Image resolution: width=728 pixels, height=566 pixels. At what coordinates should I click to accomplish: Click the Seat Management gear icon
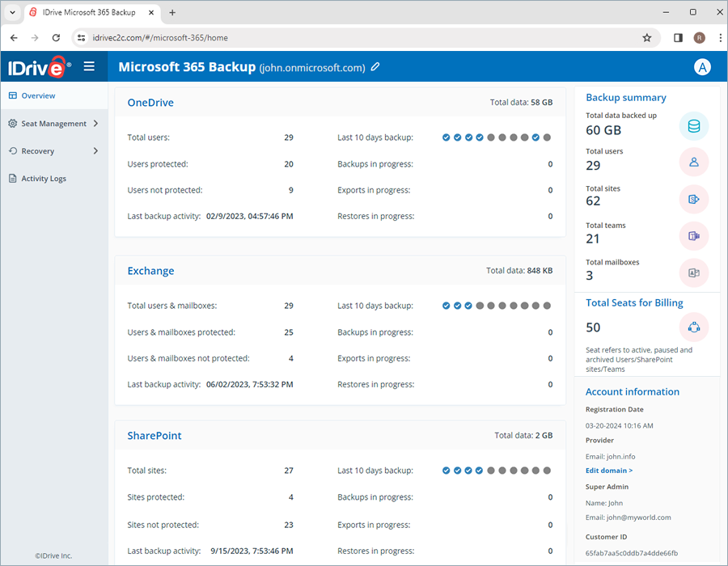click(13, 124)
